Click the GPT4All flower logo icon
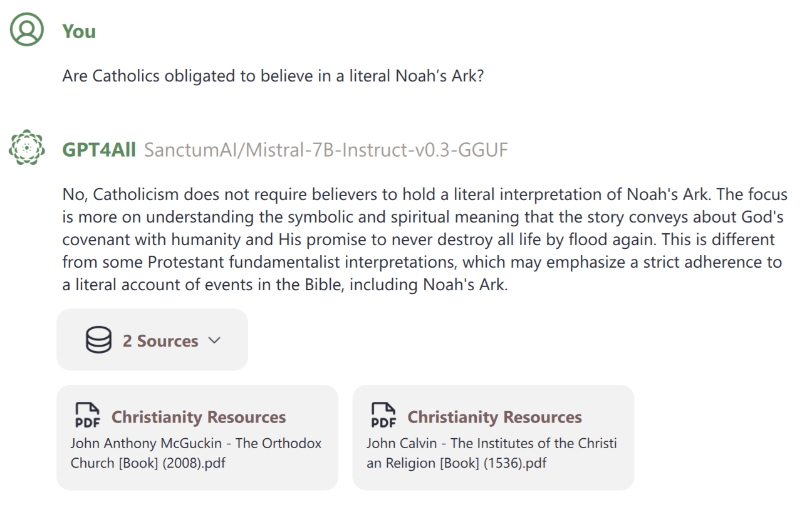Screen dimensions: 812x514 (x=27, y=147)
